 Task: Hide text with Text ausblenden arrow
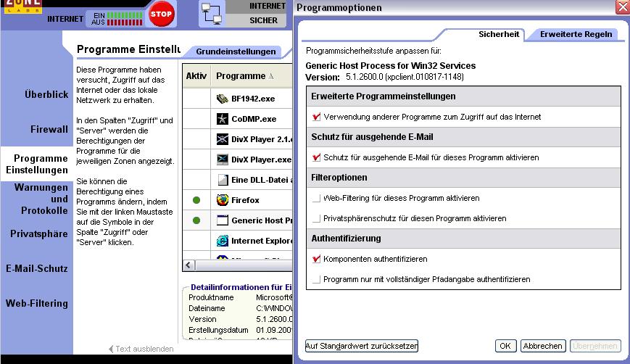coord(141,349)
